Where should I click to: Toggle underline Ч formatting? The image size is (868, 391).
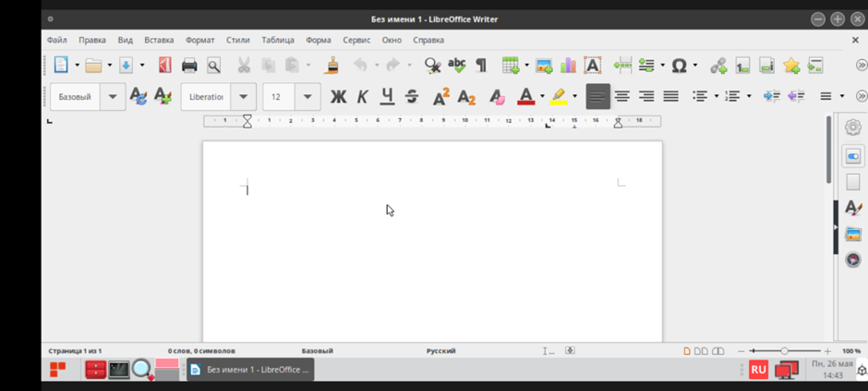(x=387, y=96)
